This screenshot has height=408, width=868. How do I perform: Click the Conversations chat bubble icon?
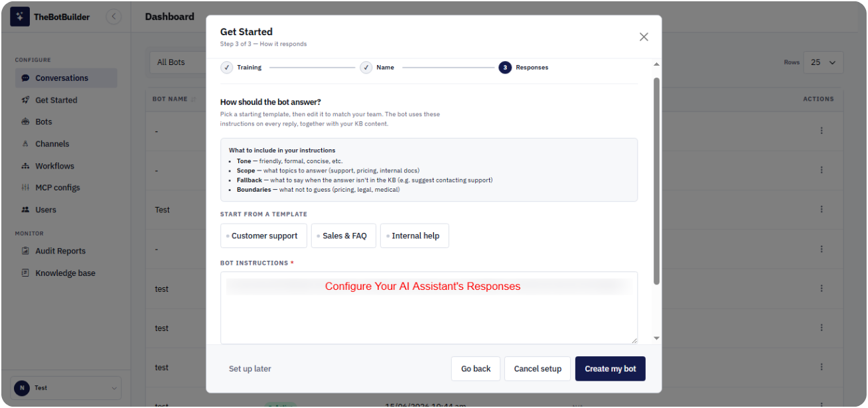(25, 78)
